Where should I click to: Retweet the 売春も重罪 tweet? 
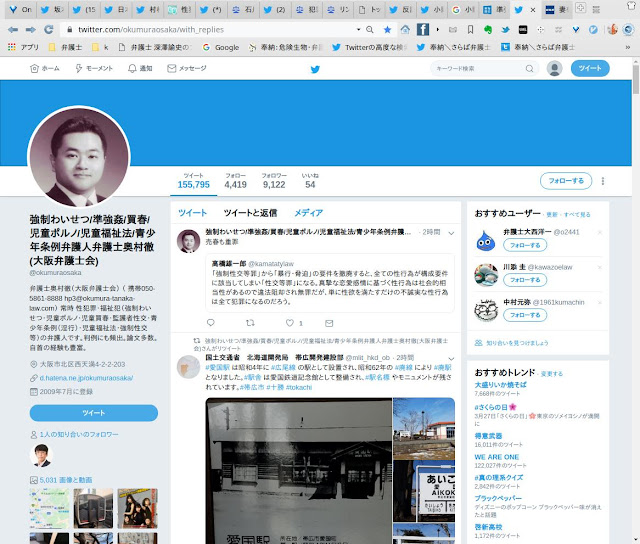(x=250, y=322)
